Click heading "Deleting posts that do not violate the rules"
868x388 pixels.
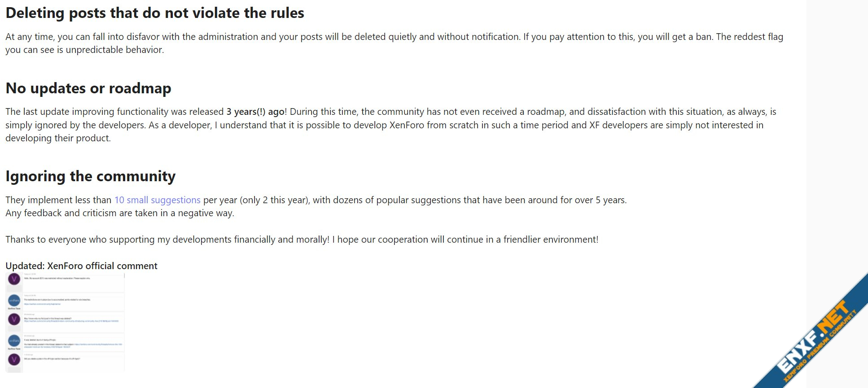pos(155,13)
